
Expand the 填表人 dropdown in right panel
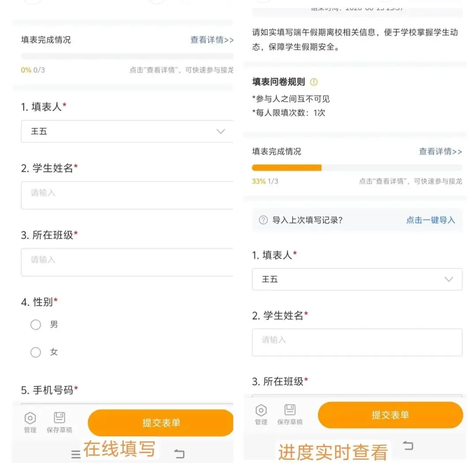357,279
